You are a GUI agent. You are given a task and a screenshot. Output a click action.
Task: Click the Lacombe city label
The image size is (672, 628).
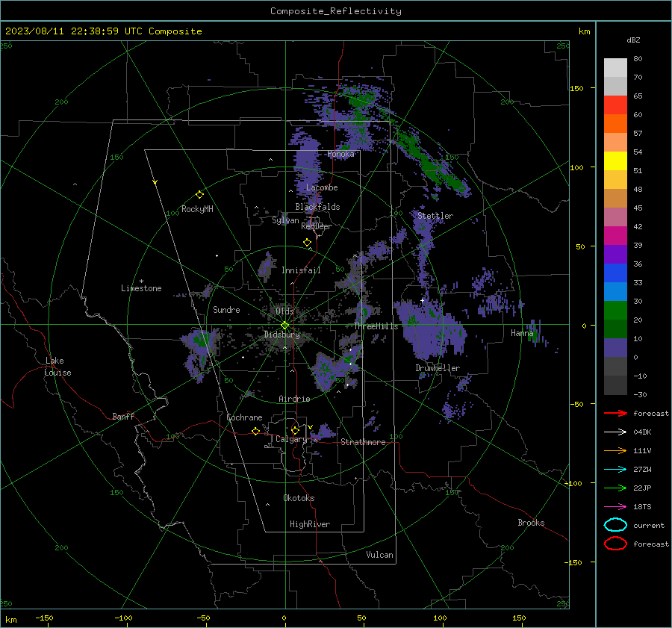coord(322,187)
